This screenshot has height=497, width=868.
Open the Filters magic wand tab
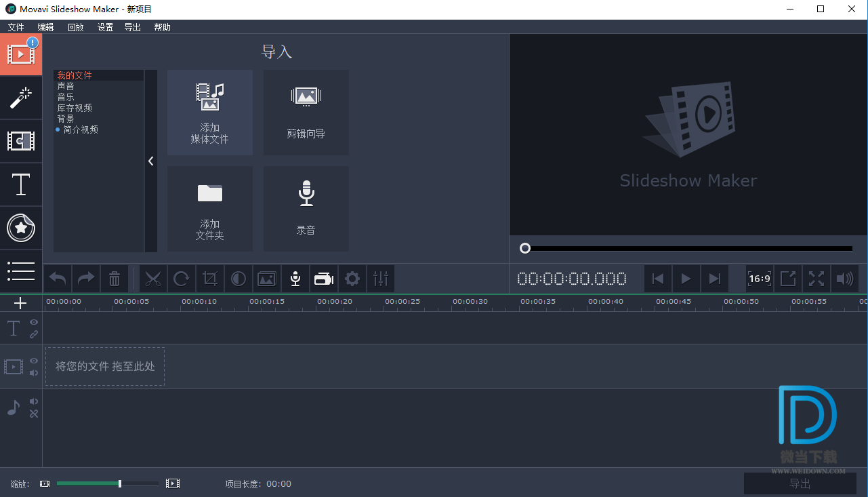(x=21, y=98)
